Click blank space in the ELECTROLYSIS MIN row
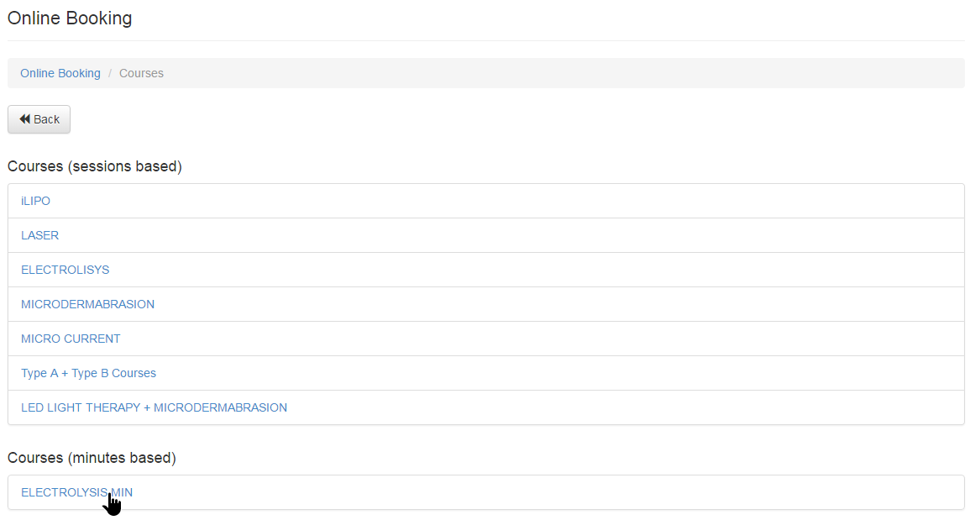The width and height of the screenshot is (980, 520). coord(546,492)
